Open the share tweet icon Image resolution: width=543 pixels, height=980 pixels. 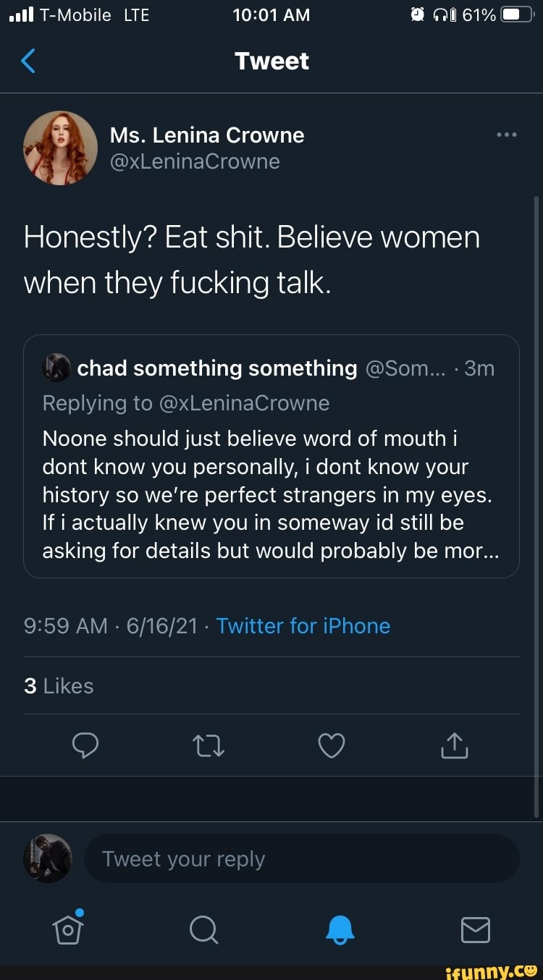click(x=455, y=745)
